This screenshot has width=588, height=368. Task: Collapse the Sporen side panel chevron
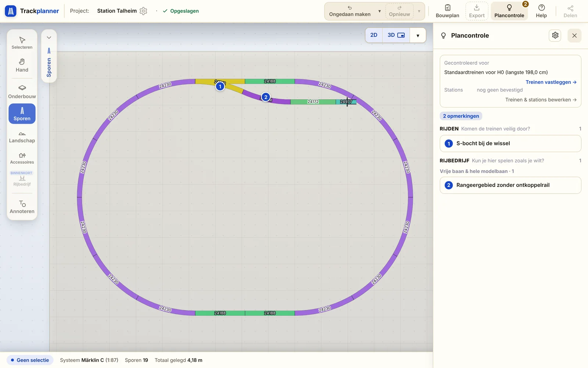pyautogui.click(x=49, y=38)
